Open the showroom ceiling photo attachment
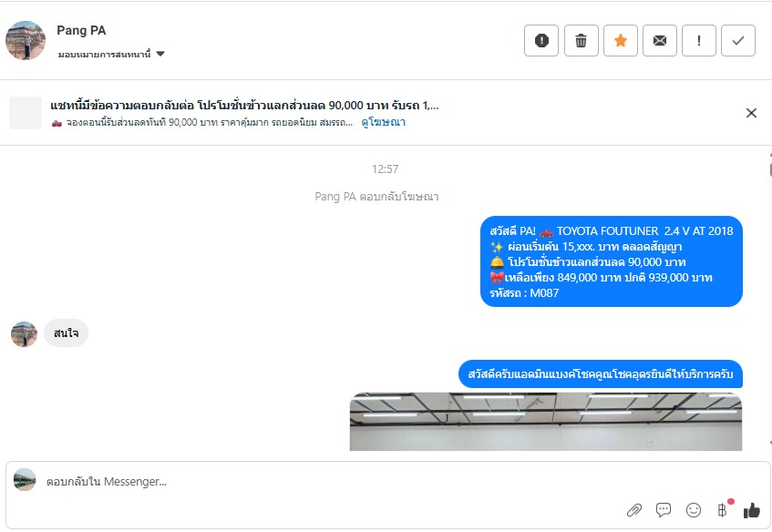Screen dimensions: 772x532 click(x=546, y=421)
